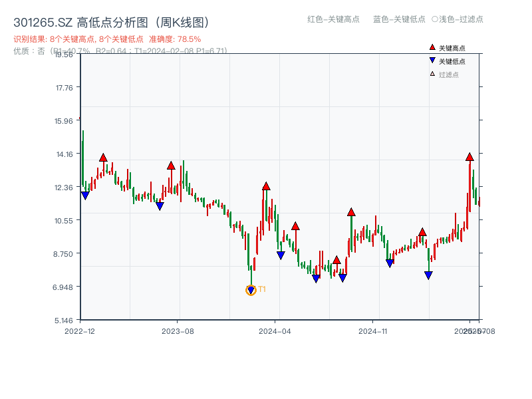Click the 14.16 y-axis price label

65,154
